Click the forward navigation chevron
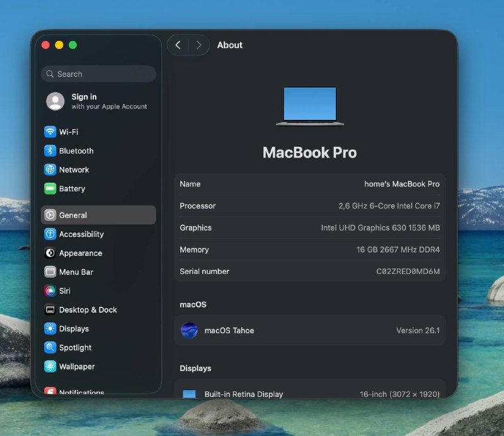Image resolution: width=504 pixels, height=436 pixels. point(199,45)
